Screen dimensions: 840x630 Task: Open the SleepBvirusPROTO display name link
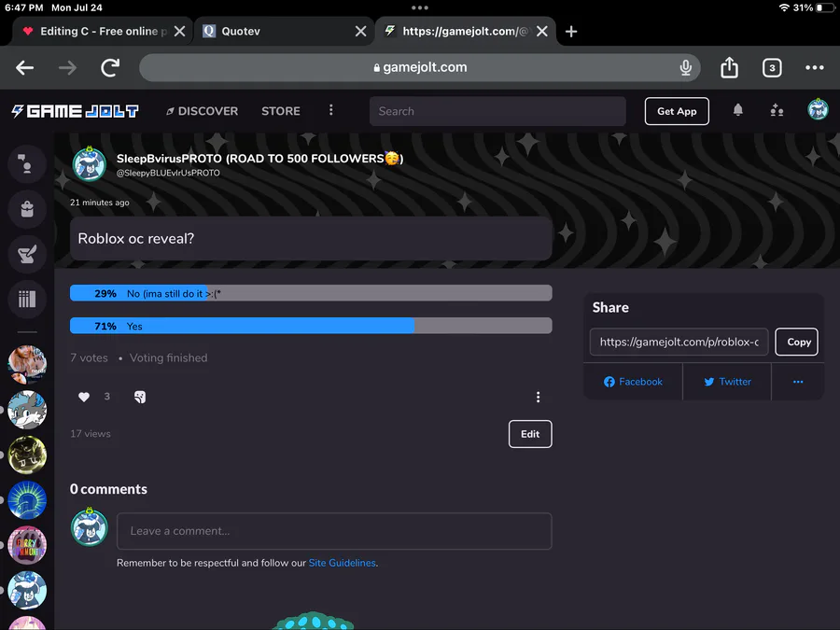coord(259,159)
